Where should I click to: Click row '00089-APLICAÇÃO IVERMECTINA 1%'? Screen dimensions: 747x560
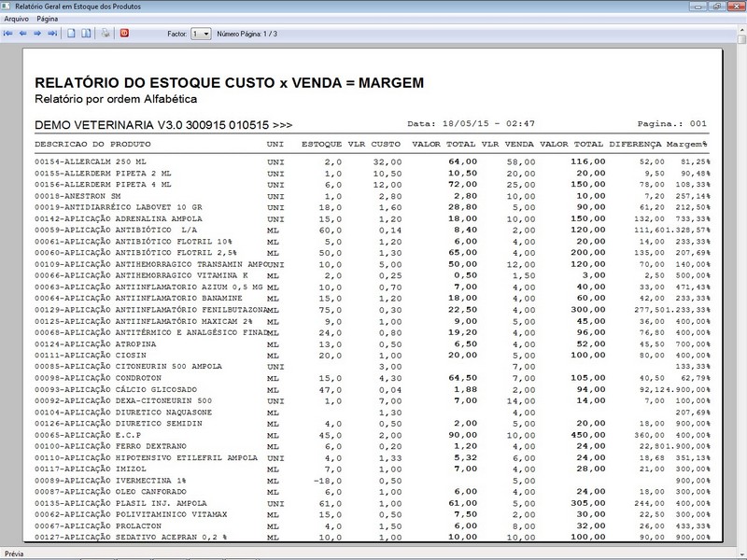pos(372,481)
